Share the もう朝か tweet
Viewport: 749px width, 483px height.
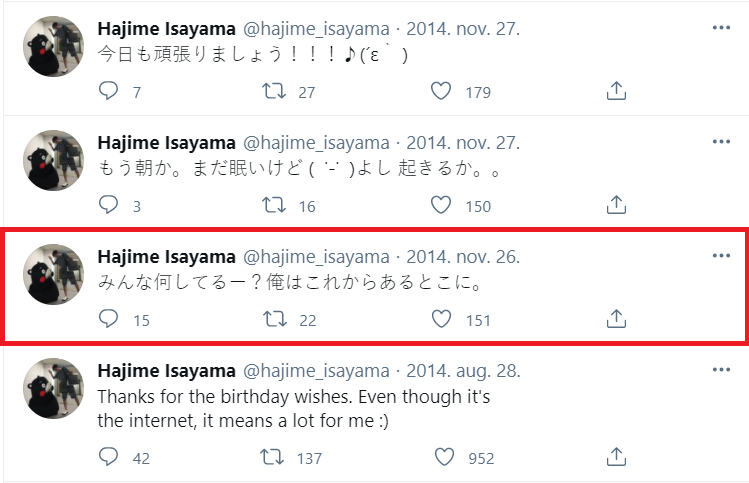(617, 206)
